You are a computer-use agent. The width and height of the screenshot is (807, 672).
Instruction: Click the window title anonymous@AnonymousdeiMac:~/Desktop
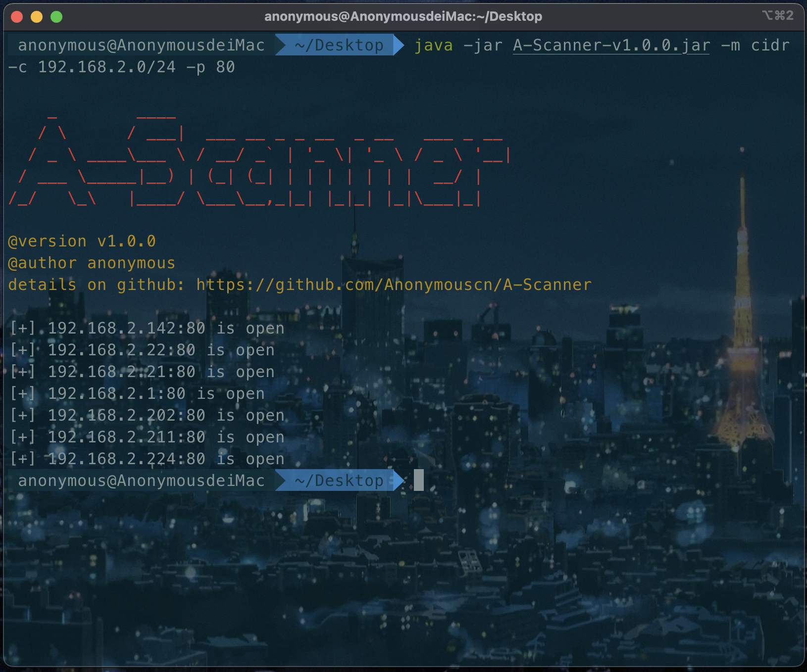pyautogui.click(x=403, y=16)
